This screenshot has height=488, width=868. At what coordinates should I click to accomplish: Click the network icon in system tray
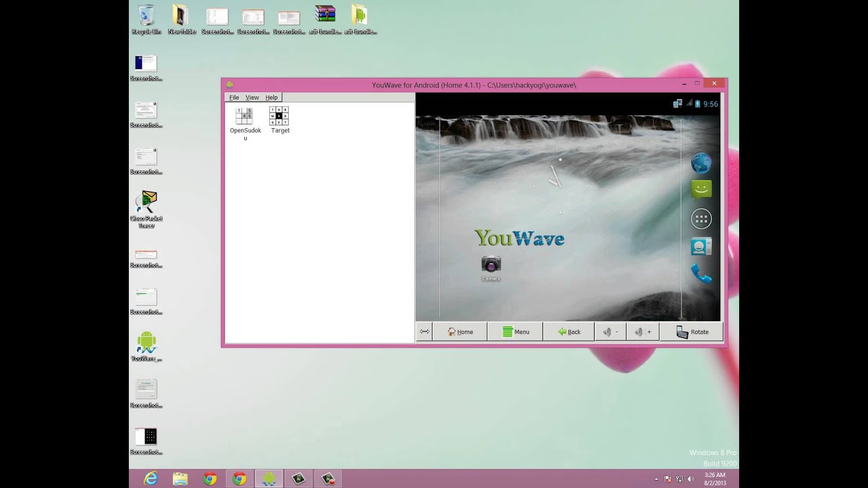pyautogui.click(x=679, y=479)
